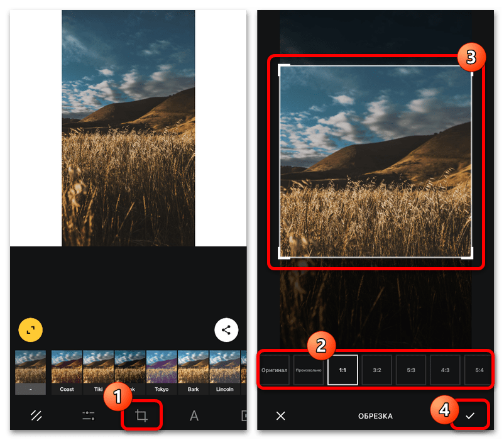The height and width of the screenshot is (440, 504).
Task: Confirm crop with the checkmark
Action: [x=470, y=416]
